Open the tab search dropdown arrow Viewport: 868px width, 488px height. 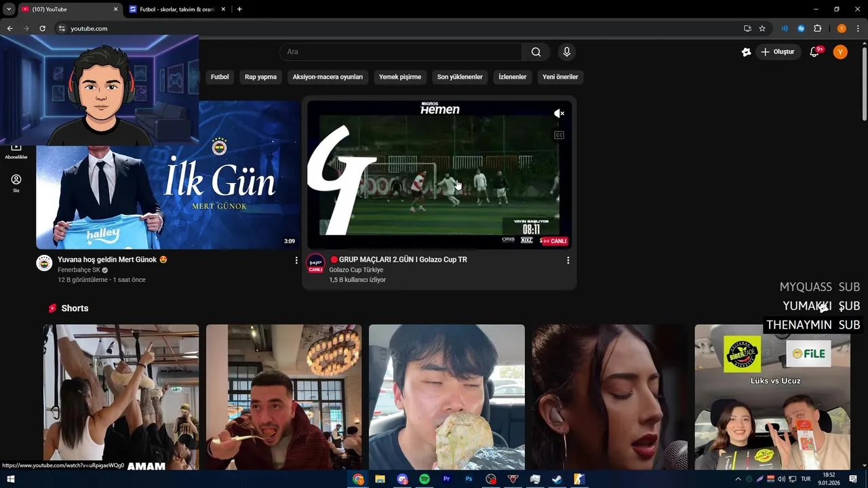point(9,9)
